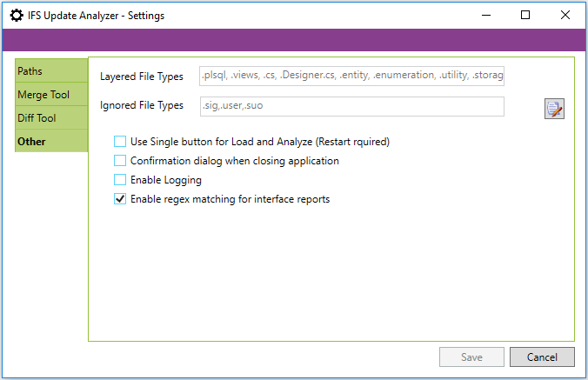Click the Save button

(x=471, y=357)
